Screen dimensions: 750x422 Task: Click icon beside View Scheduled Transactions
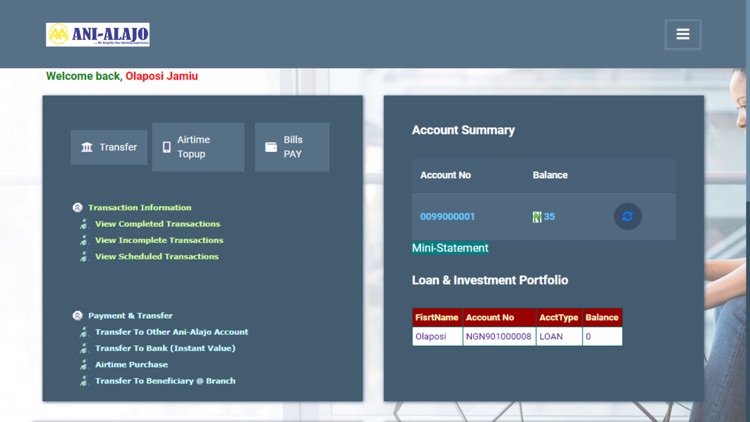84,256
